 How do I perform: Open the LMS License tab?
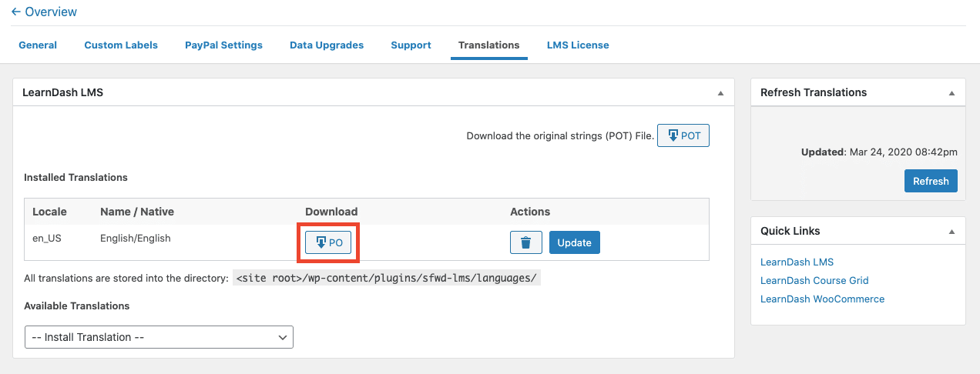point(578,45)
